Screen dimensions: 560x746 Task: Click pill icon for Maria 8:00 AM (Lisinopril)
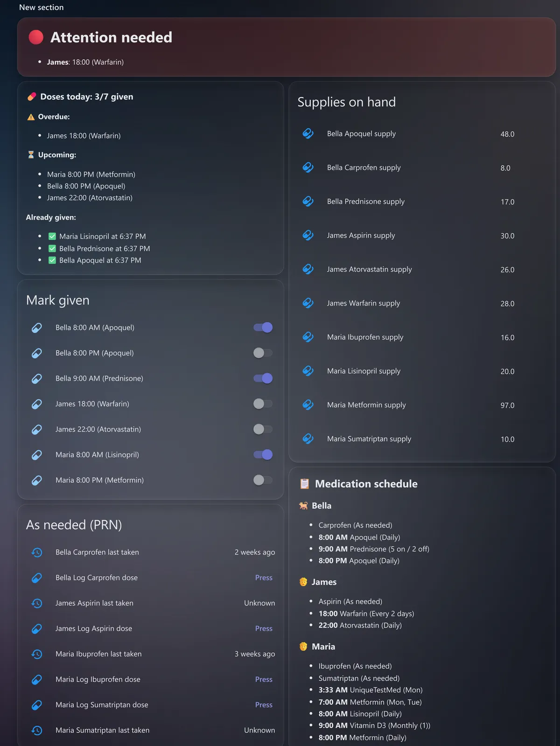[37, 455]
